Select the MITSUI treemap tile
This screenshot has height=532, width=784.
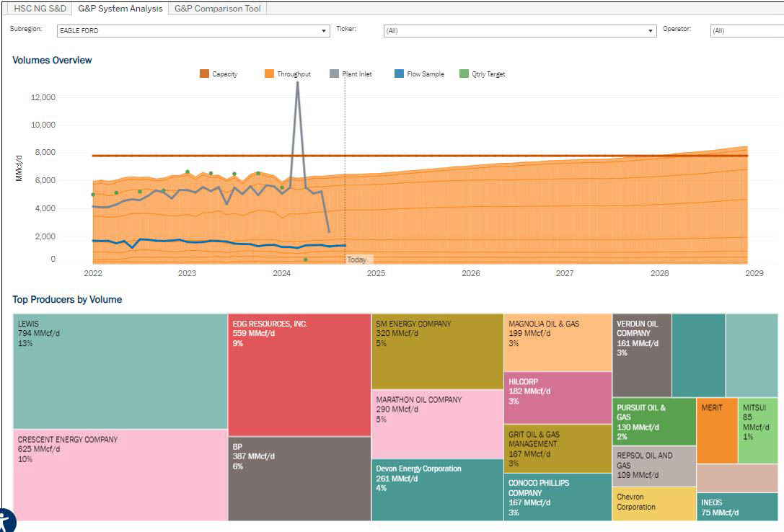(758, 430)
